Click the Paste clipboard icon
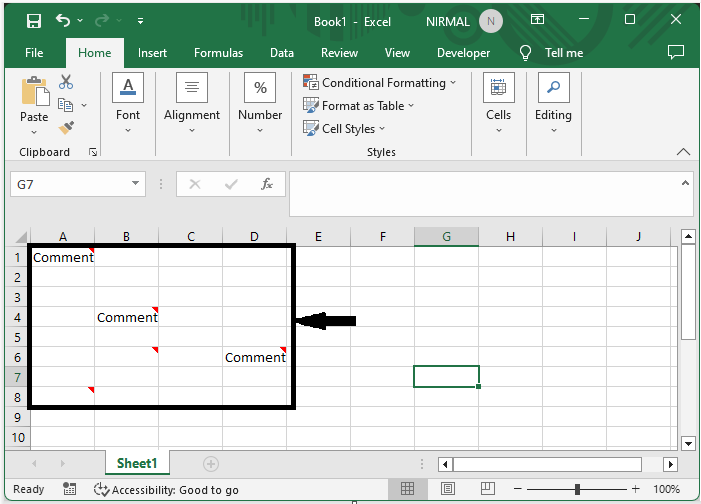701x504 pixels. [34, 91]
